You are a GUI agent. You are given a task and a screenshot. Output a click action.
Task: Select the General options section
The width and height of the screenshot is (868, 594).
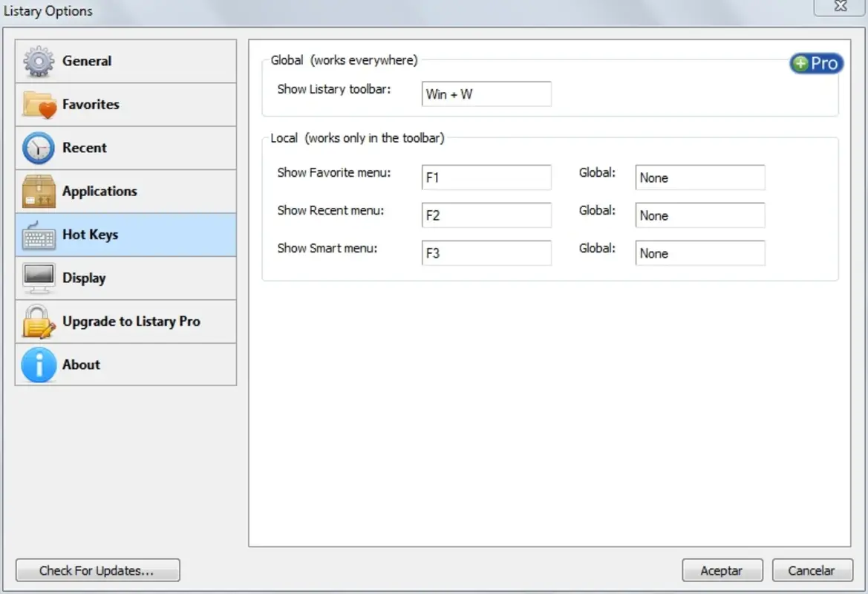pyautogui.click(x=88, y=60)
